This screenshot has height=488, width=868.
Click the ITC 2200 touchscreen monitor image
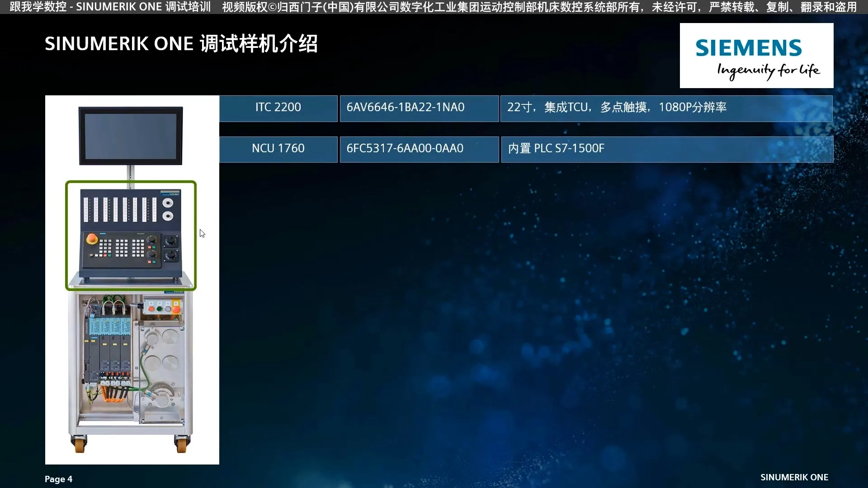[x=131, y=136]
